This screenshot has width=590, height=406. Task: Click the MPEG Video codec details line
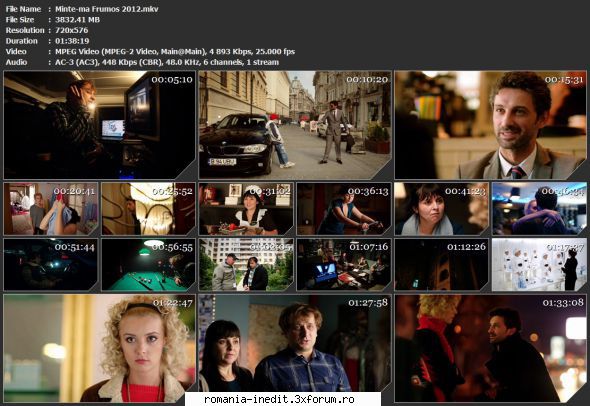(175, 52)
